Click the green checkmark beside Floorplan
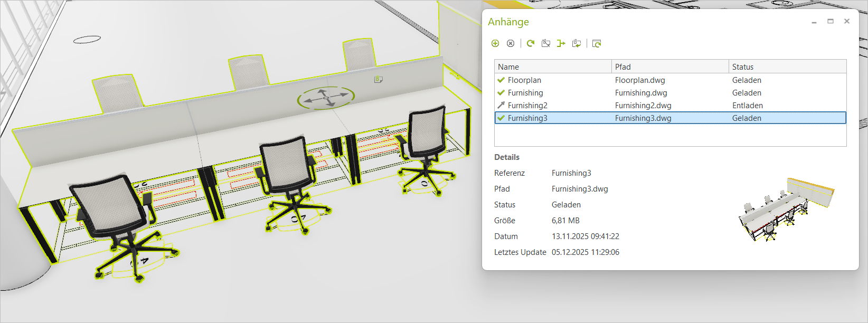The width and height of the screenshot is (868, 323). pyautogui.click(x=501, y=80)
